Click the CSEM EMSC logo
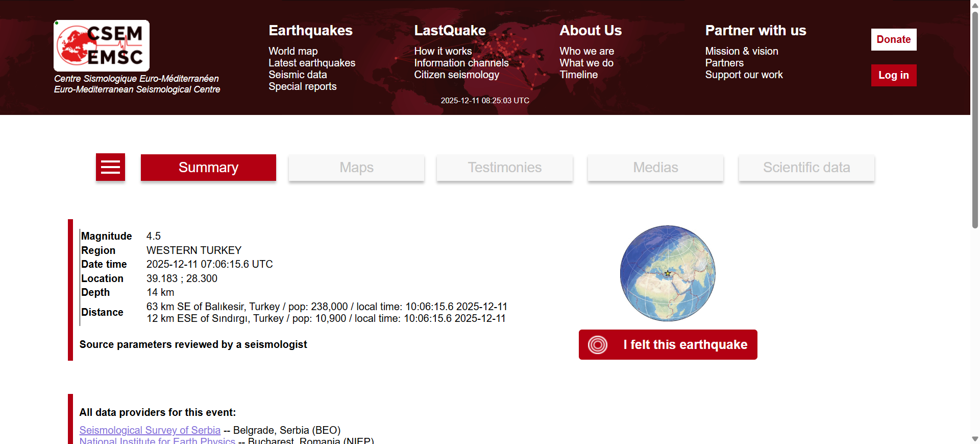Viewport: 980px width, 444px height. pyautogui.click(x=102, y=46)
